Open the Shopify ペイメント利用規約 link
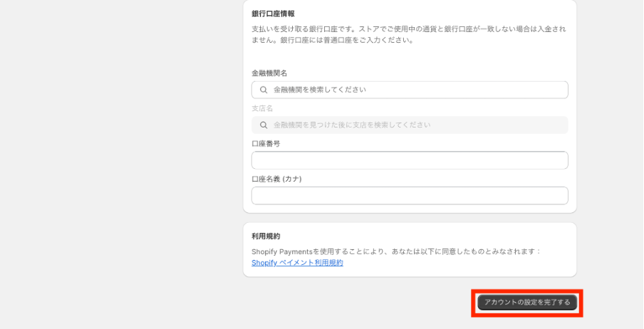The height and width of the screenshot is (329, 644). click(297, 263)
